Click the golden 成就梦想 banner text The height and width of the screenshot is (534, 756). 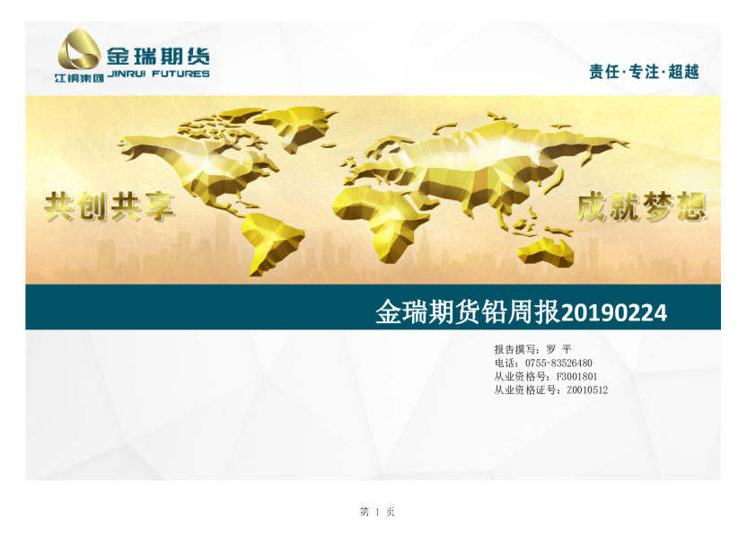point(641,207)
